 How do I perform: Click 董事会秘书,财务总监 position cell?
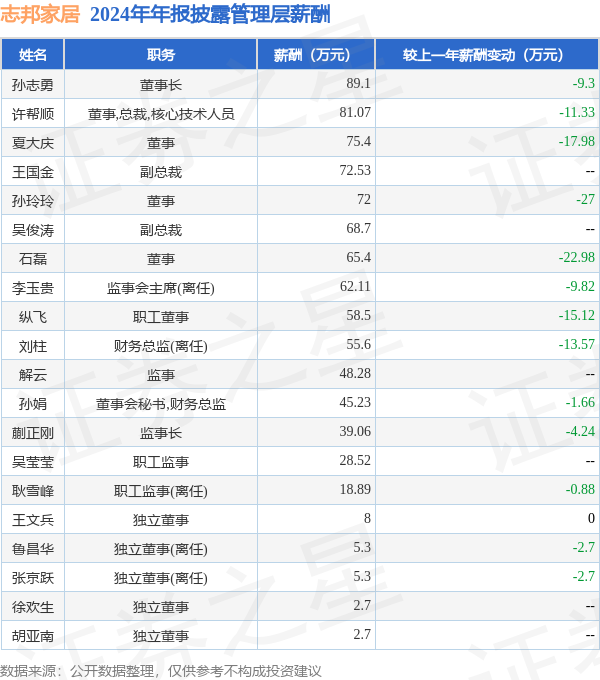(161, 404)
